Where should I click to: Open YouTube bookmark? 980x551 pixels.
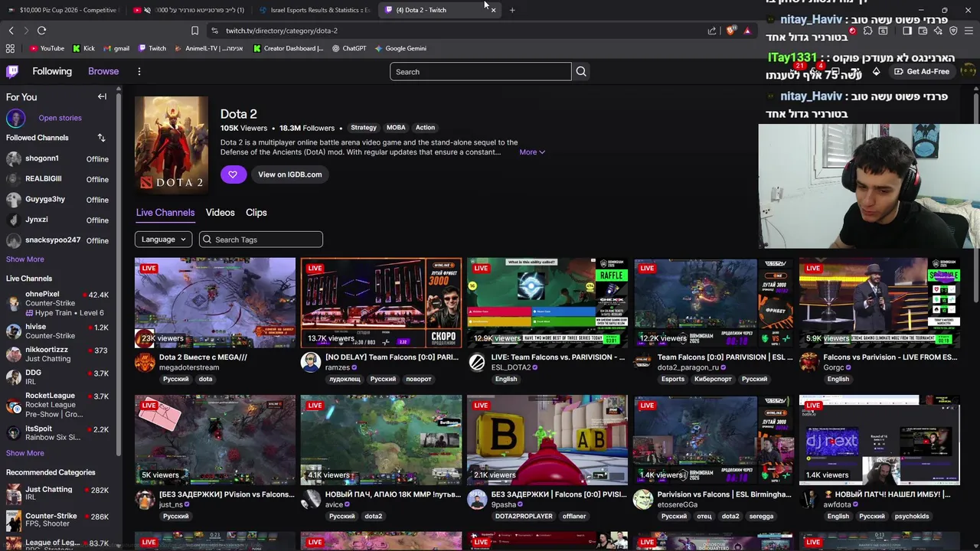point(47,48)
